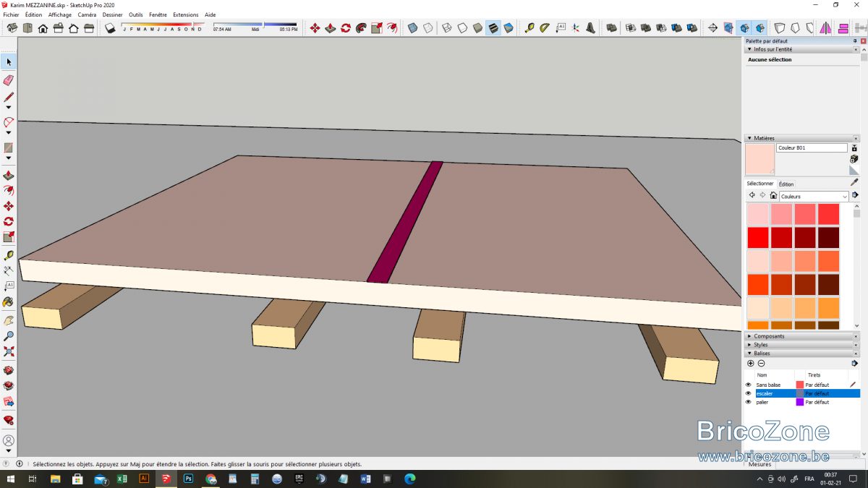Click the add tag plus icon
Image resolution: width=868 pixels, height=488 pixels.
coord(750,363)
